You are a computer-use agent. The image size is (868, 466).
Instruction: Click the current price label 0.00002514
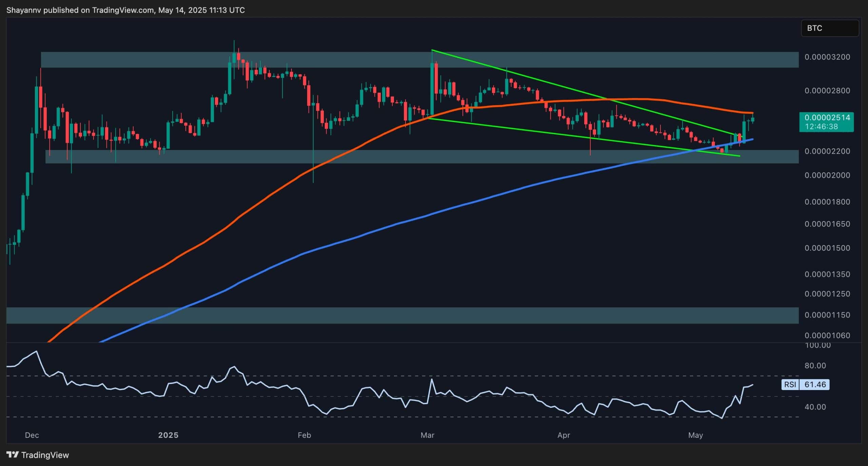point(827,118)
